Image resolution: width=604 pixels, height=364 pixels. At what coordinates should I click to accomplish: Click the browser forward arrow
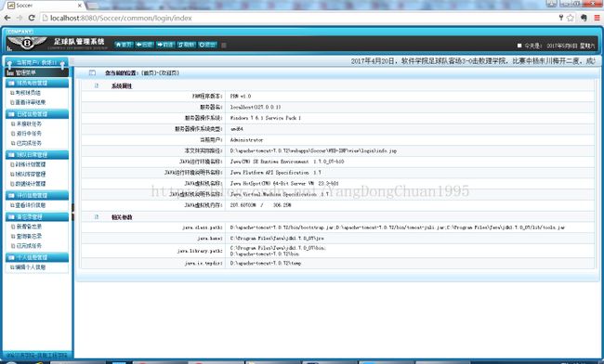pos(20,18)
